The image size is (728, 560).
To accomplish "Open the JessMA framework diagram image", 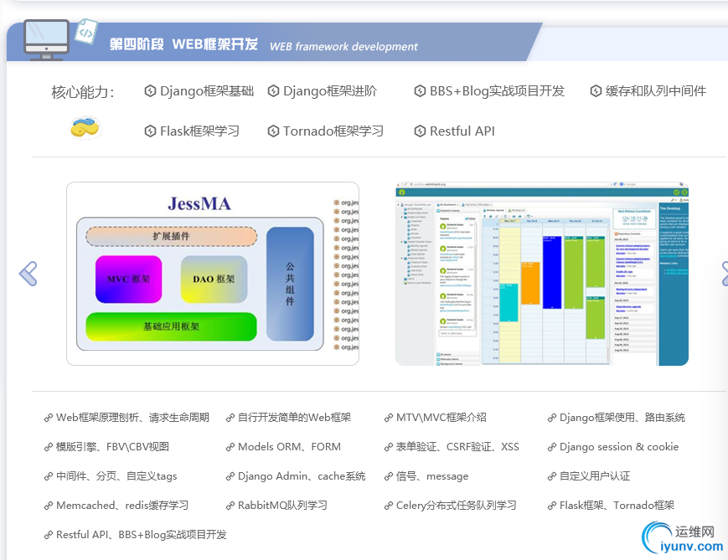I will point(213,274).
